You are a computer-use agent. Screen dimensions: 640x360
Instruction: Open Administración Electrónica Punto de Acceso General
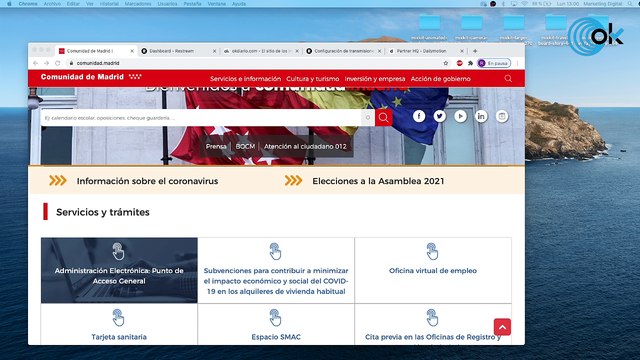click(119, 276)
